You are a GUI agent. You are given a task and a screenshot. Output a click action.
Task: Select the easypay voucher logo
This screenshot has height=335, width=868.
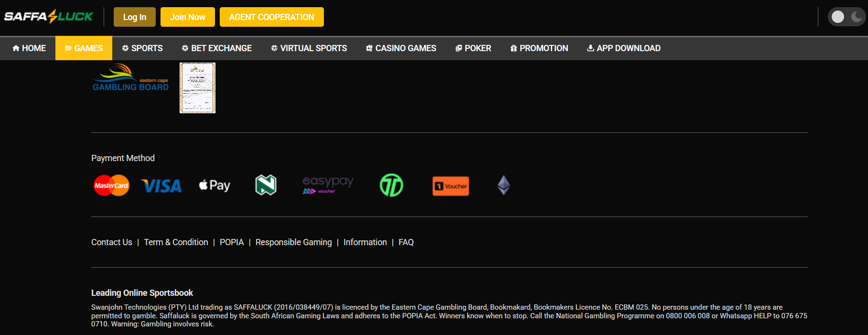click(x=328, y=185)
